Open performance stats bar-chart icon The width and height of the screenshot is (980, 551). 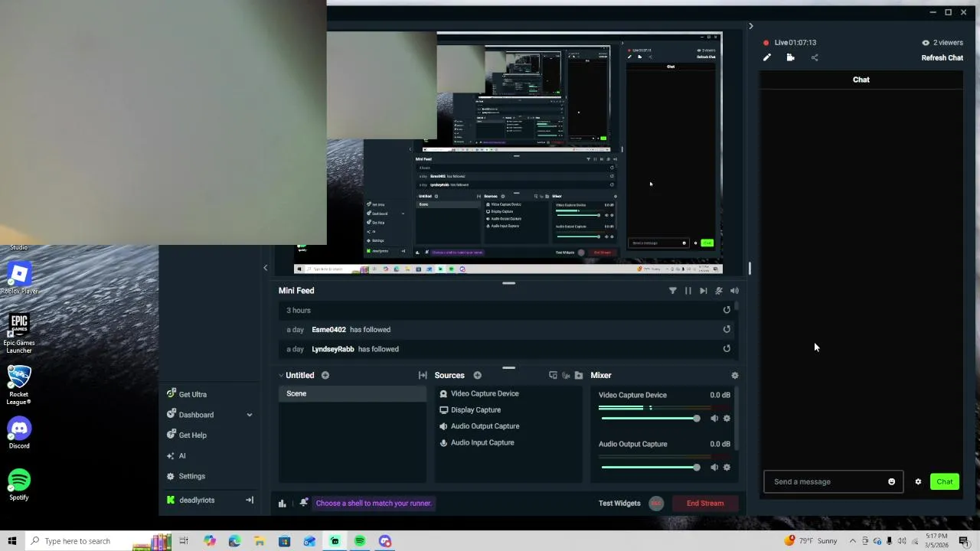click(283, 503)
